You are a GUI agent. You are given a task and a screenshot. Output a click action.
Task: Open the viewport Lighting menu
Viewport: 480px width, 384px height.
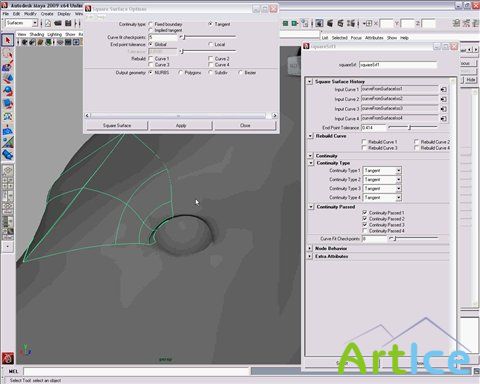[x=55, y=34]
